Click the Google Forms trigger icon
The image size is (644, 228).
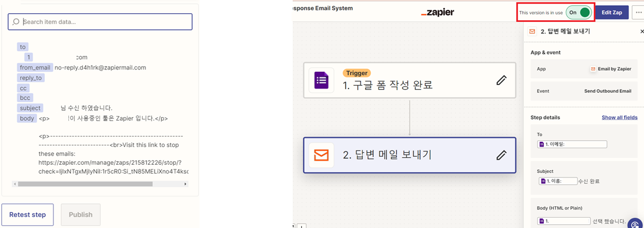tap(321, 80)
